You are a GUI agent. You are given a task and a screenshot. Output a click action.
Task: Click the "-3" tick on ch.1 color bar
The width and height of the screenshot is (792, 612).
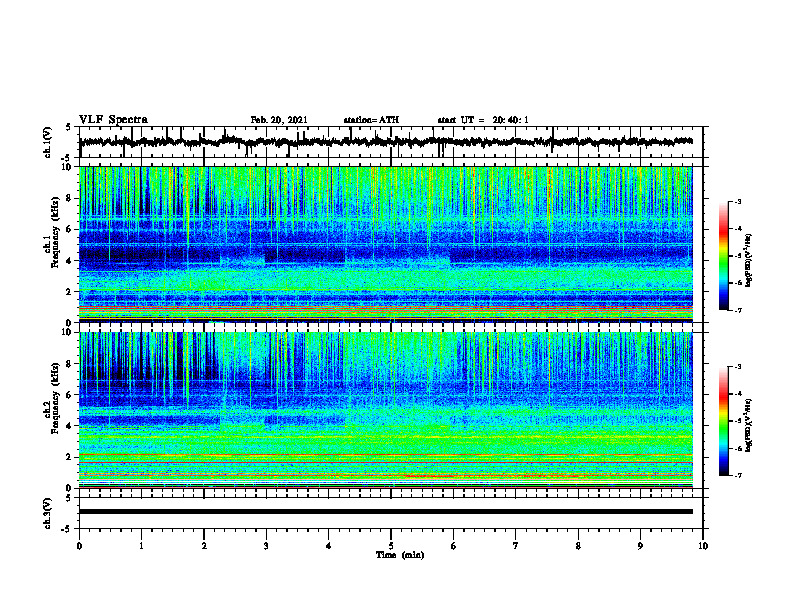[737, 202]
